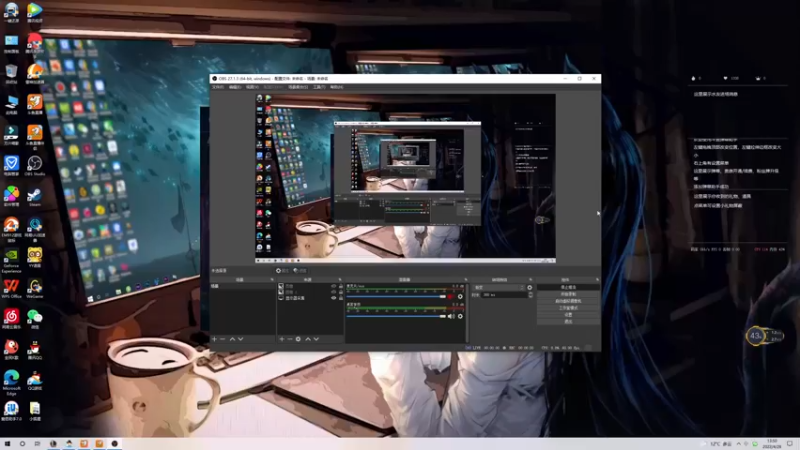Expand hidden system tray icons in the taskbar
The height and width of the screenshot is (450, 800).
[738, 444]
